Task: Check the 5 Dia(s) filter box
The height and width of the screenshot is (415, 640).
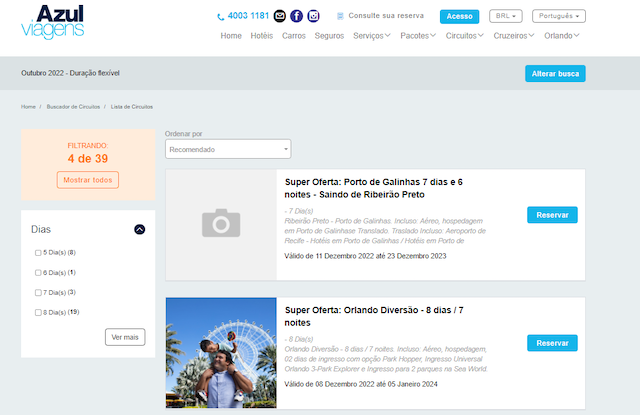Action: [x=38, y=253]
